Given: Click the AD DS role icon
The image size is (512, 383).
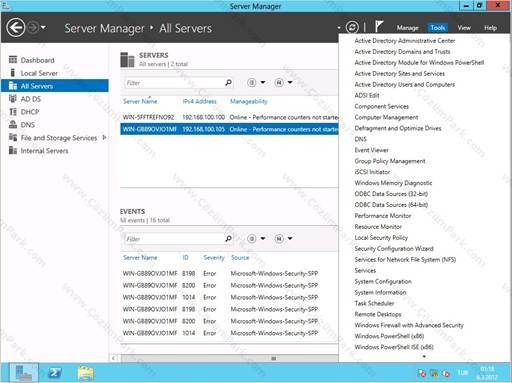Looking at the screenshot, I should point(13,99).
